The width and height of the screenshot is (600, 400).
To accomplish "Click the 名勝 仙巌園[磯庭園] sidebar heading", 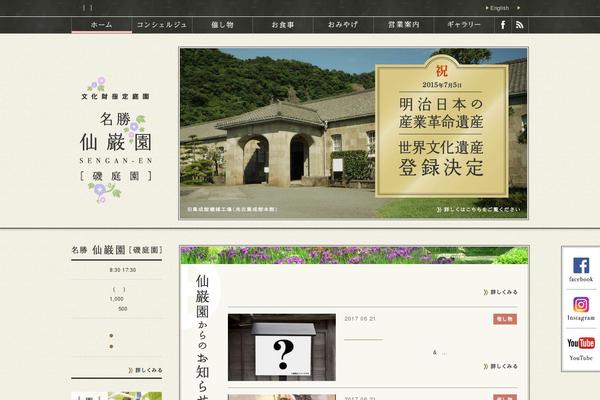I will (x=117, y=250).
